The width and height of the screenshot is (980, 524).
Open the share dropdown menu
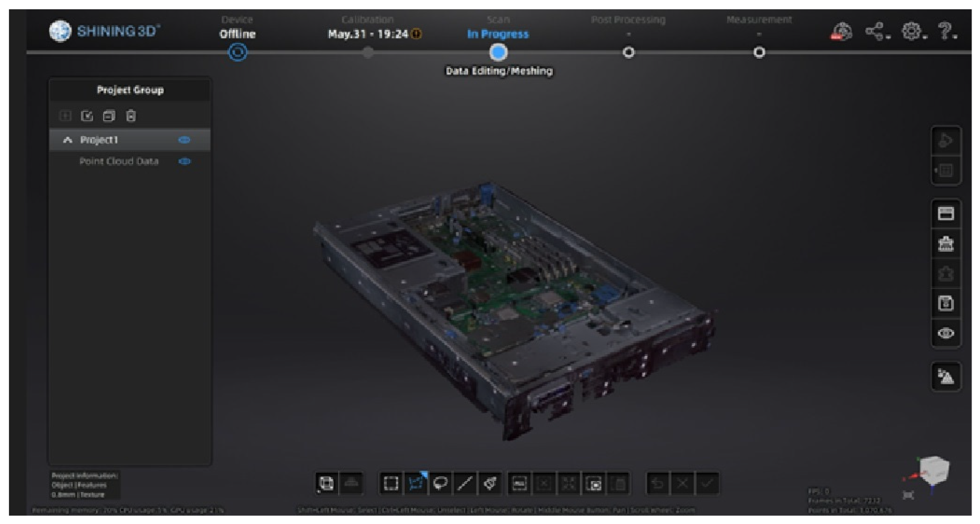876,31
